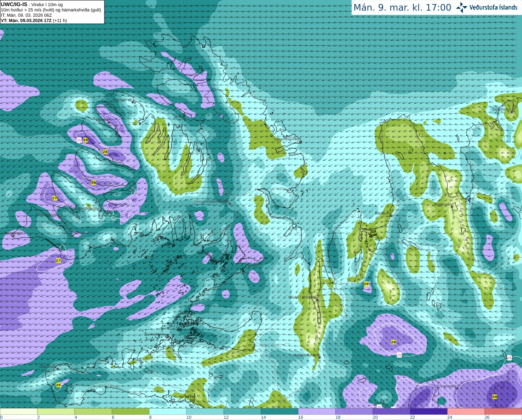Click the legend value 16
The width and height of the screenshot is (522, 420).
tap(301, 417)
